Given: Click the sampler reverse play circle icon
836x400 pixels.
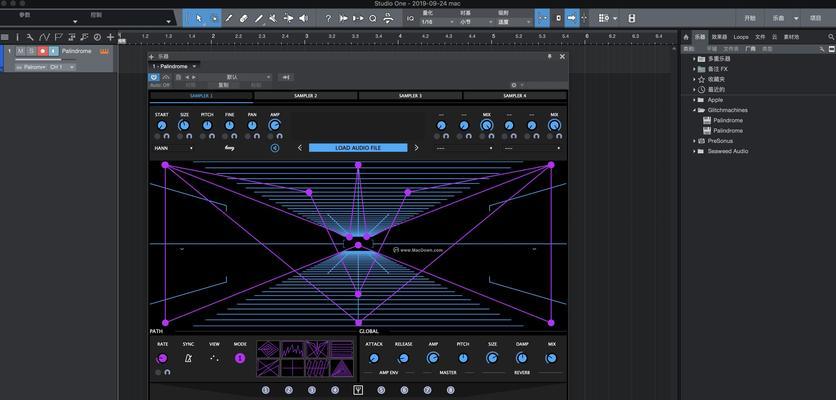Looking at the screenshot, I should tap(275, 148).
